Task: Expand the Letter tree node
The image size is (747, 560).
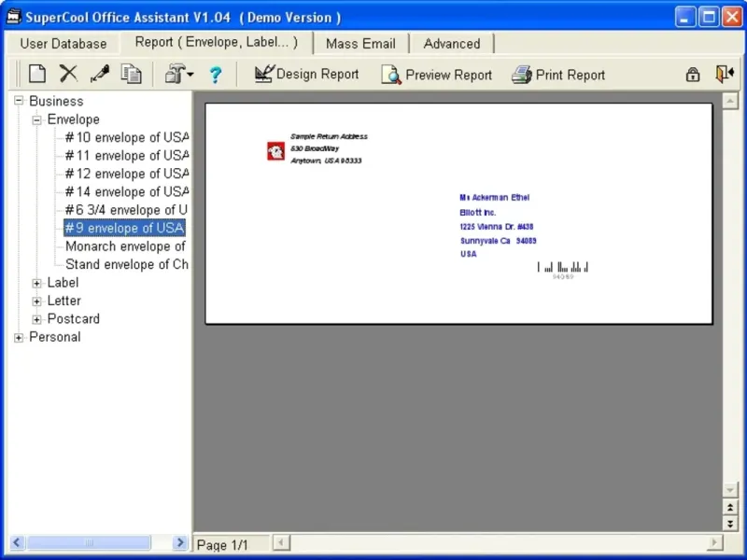Action: point(36,301)
